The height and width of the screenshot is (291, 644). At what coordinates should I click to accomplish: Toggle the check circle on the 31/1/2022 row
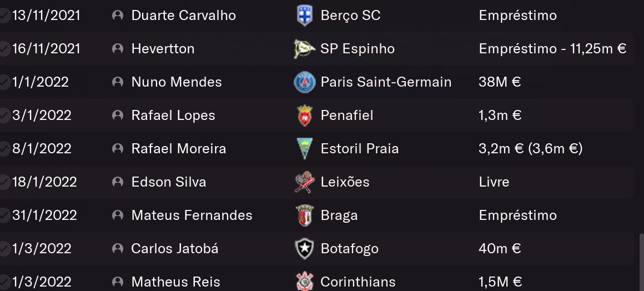click(3, 215)
